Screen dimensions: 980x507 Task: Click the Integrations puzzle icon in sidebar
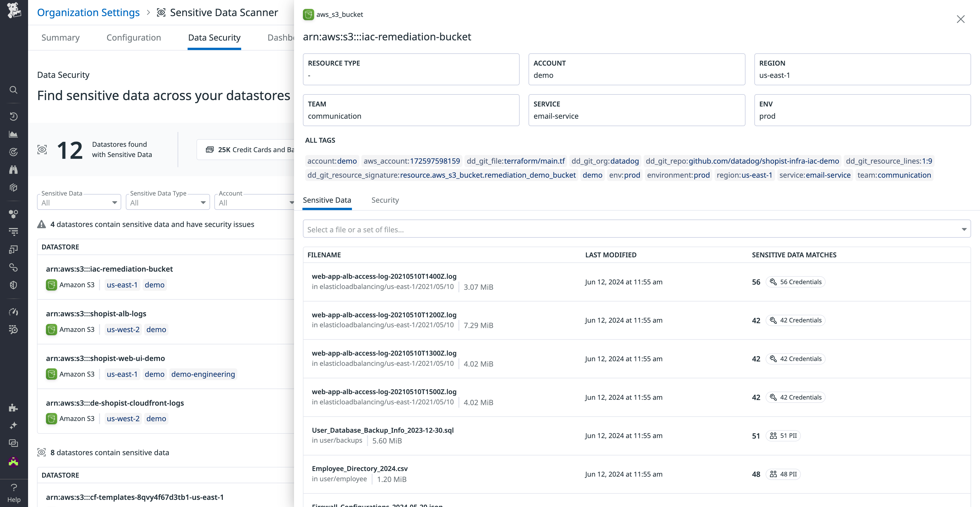pos(14,408)
